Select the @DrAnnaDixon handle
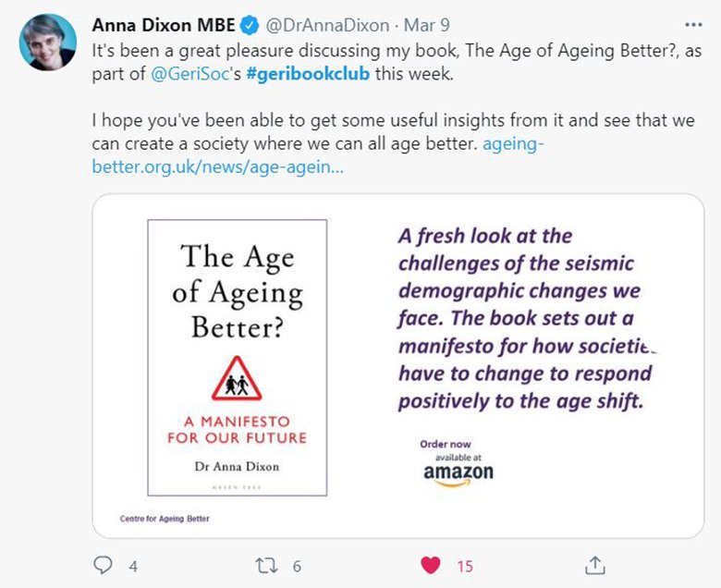721x588 pixels. click(317, 25)
